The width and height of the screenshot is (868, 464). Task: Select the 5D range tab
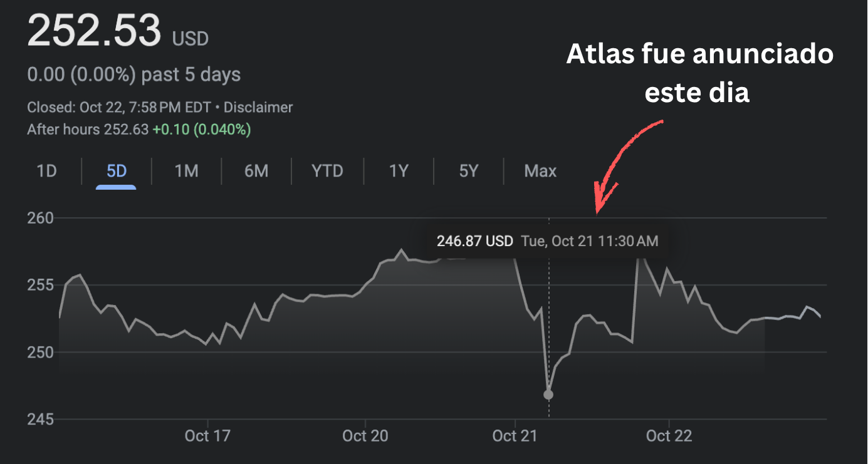pos(117,171)
